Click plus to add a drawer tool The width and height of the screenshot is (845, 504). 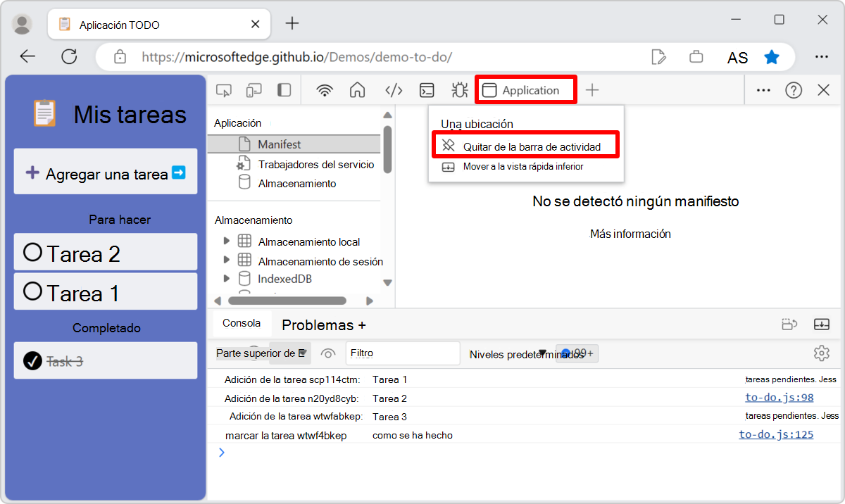point(362,325)
